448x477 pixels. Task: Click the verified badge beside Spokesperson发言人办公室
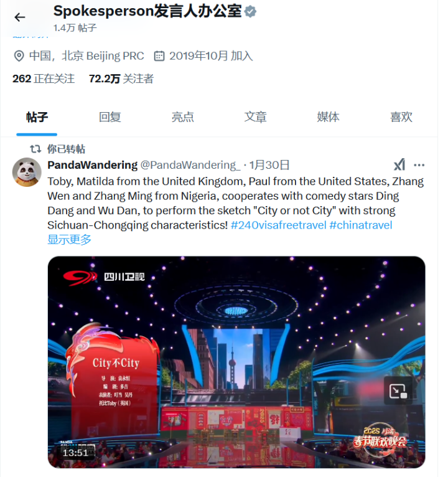[x=250, y=12]
